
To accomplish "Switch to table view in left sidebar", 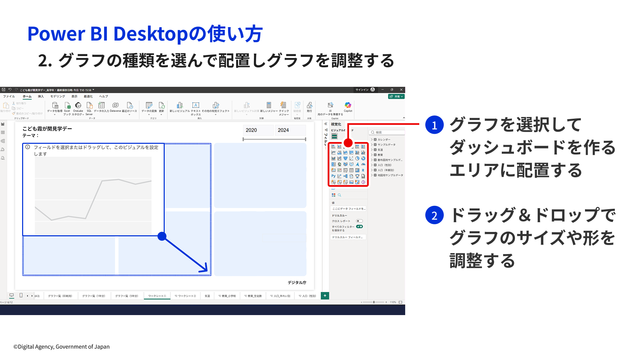I will tap(3, 133).
